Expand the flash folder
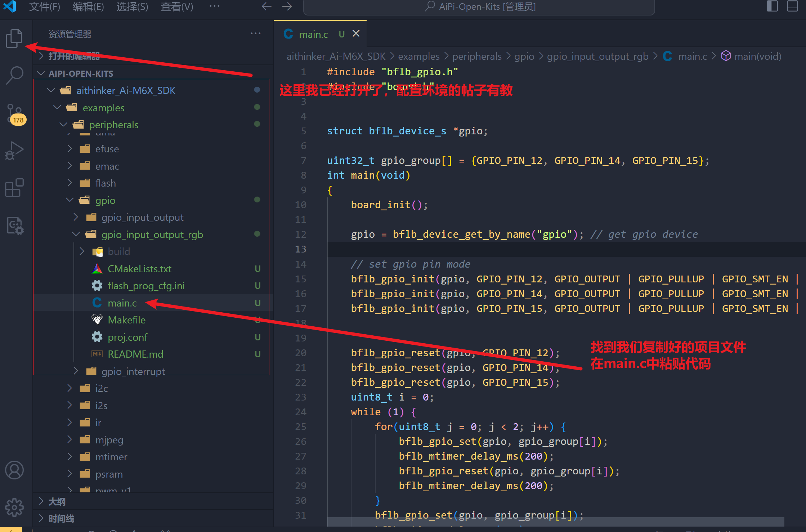The image size is (806, 532). pyautogui.click(x=153, y=183)
